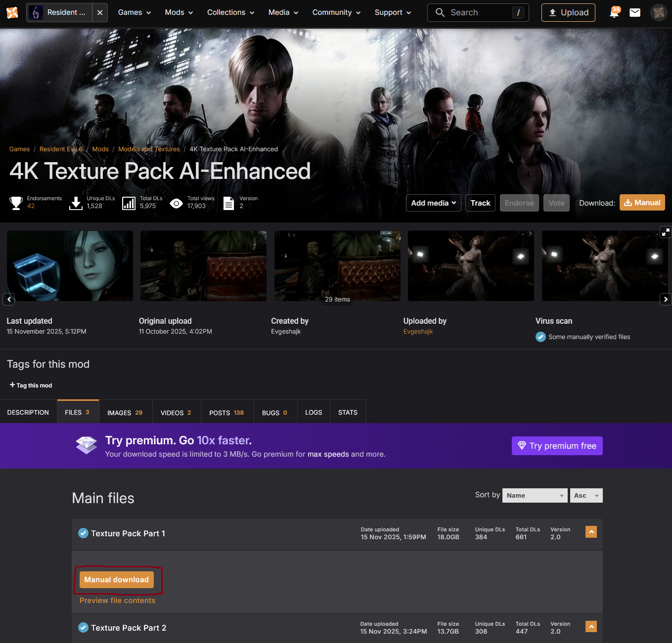Open the user profile avatar
Image resolution: width=672 pixels, height=643 pixels.
coord(659,12)
